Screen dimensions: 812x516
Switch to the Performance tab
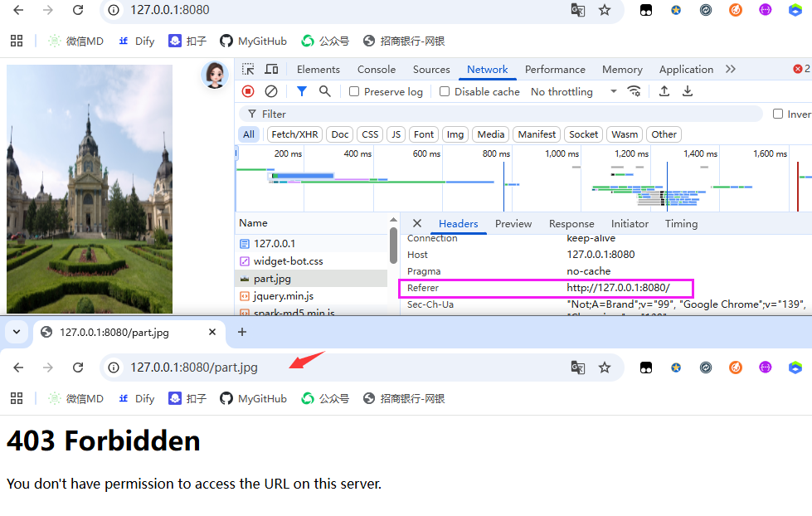[555, 70]
